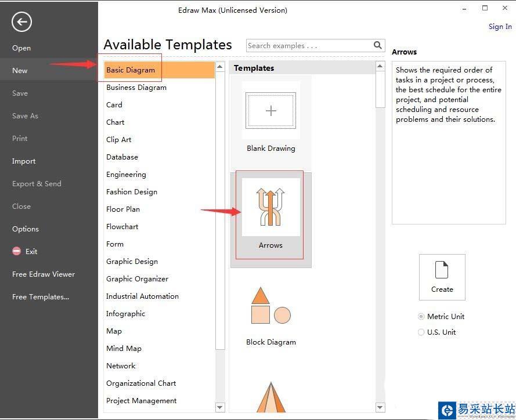516x420 pixels.
Task: Select the Infographic category
Action: (x=125, y=314)
